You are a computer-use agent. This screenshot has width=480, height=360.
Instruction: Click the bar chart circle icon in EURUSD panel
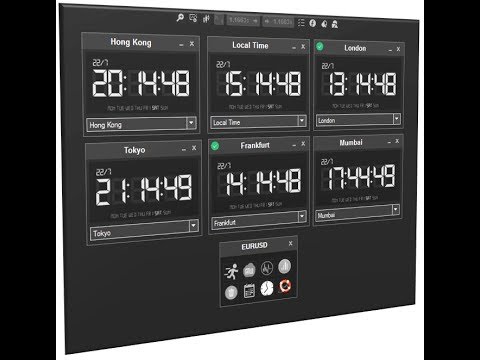[284, 266]
